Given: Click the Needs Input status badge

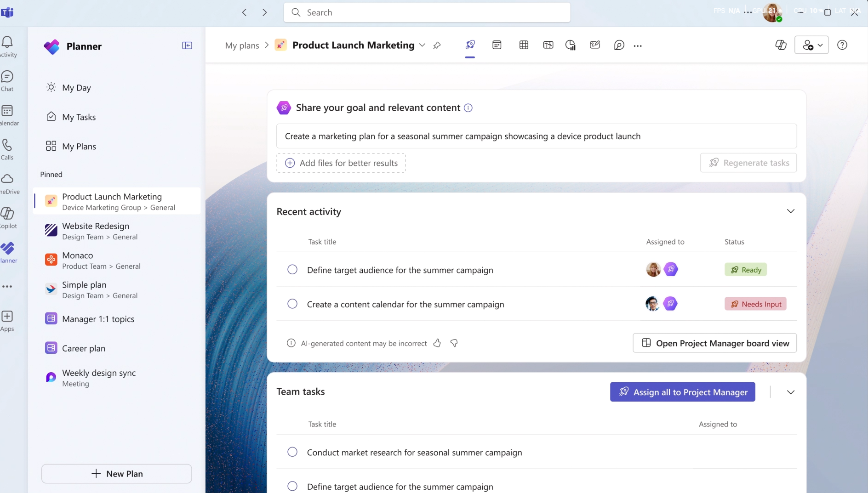Looking at the screenshot, I should 756,304.
